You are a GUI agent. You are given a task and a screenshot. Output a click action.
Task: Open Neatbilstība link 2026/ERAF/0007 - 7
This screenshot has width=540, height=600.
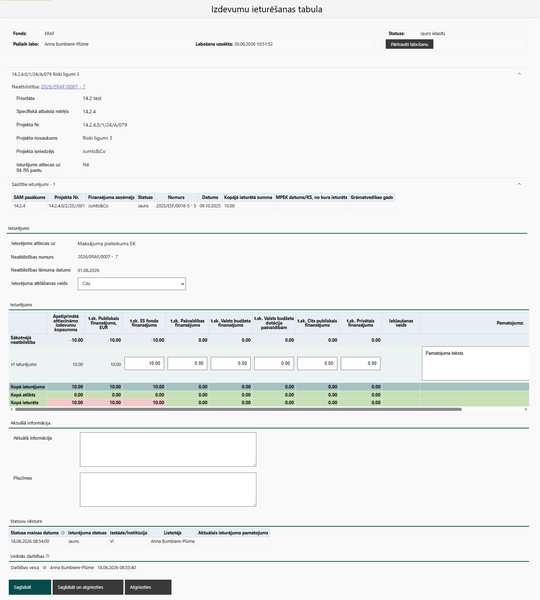(x=63, y=87)
